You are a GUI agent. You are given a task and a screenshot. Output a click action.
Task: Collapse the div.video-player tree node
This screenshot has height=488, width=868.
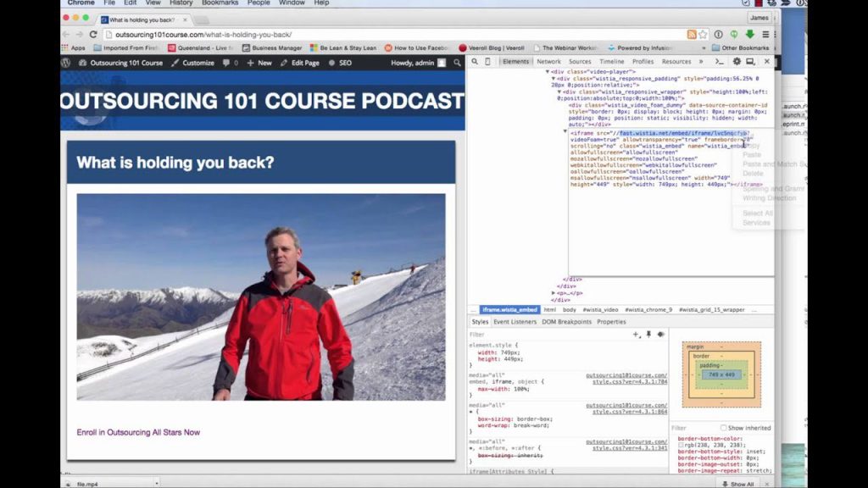tap(547, 72)
